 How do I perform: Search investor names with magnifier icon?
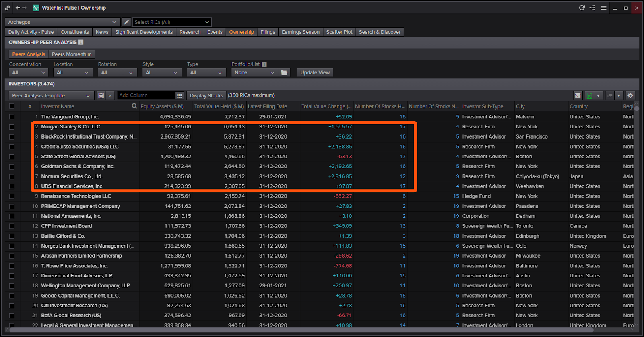[134, 106]
